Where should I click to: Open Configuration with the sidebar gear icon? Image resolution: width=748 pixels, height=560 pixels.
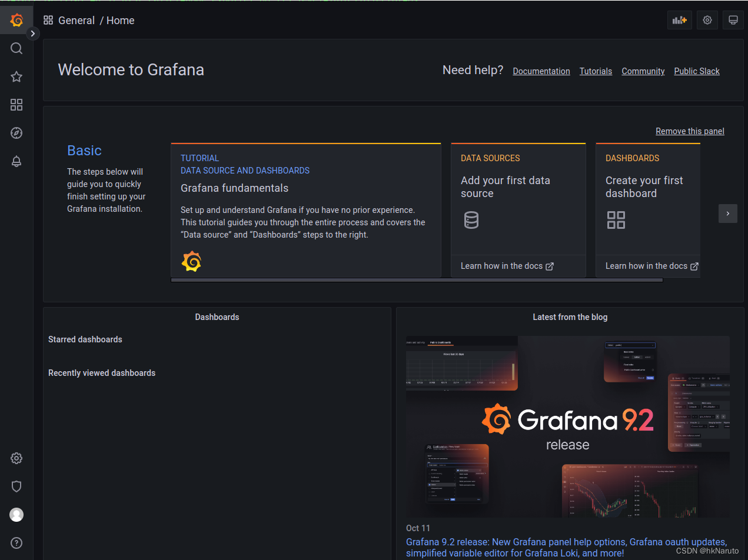pos(16,458)
